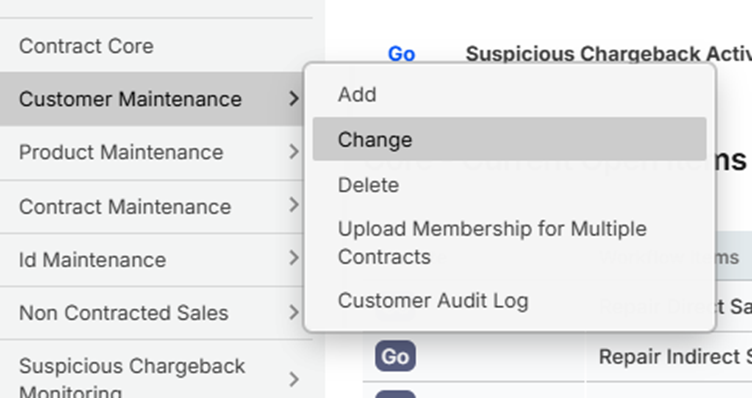Expand the Customer Maintenance chevron arrow
Image resolution: width=752 pixels, height=398 pixels.
[x=294, y=99]
